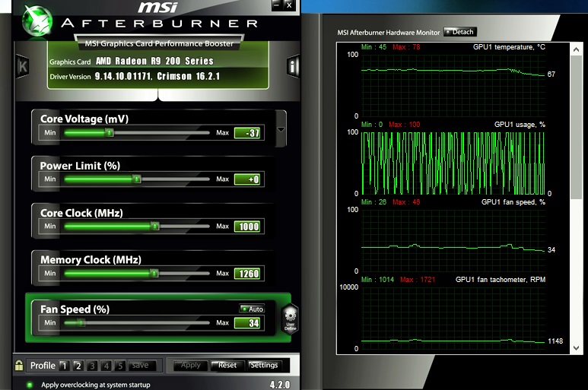Toggle the profile lock padlock icon
The image size is (588, 390).
pos(19,365)
